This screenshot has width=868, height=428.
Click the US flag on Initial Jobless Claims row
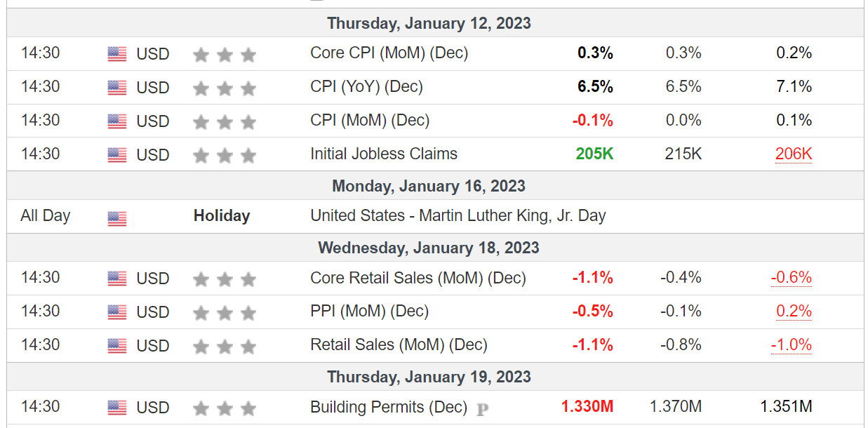117,155
